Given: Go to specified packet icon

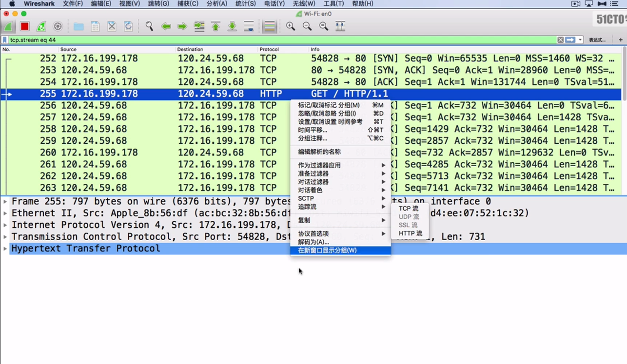Looking at the screenshot, I should point(199,26).
